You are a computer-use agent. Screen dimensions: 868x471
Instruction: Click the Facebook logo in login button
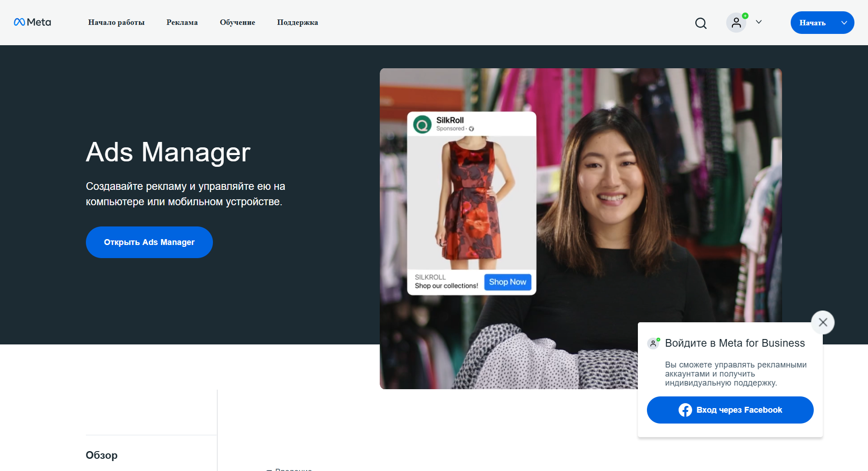point(685,410)
